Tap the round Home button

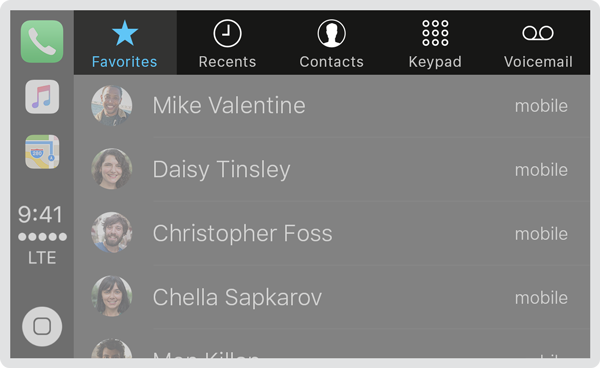click(42, 326)
